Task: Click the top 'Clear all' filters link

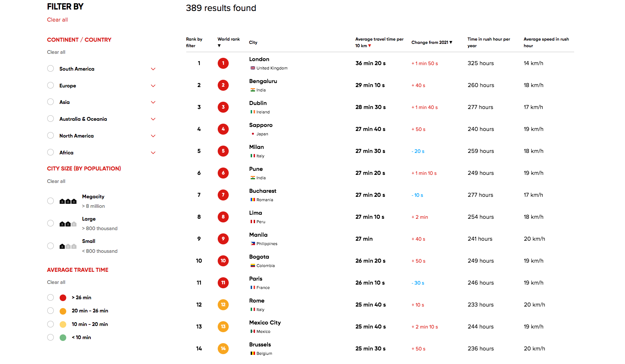Action: tap(57, 20)
